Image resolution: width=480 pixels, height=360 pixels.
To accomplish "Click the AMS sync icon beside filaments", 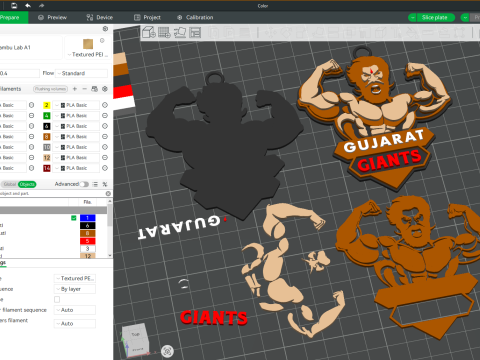I will click(94, 89).
